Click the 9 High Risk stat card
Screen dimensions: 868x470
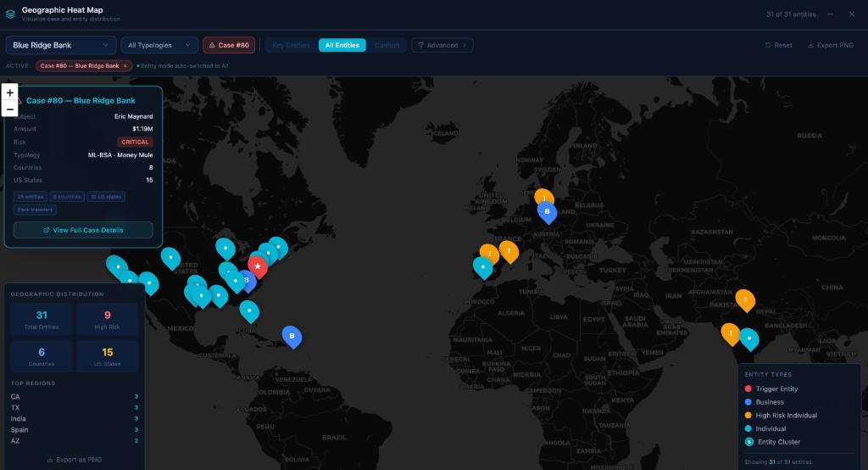108,319
